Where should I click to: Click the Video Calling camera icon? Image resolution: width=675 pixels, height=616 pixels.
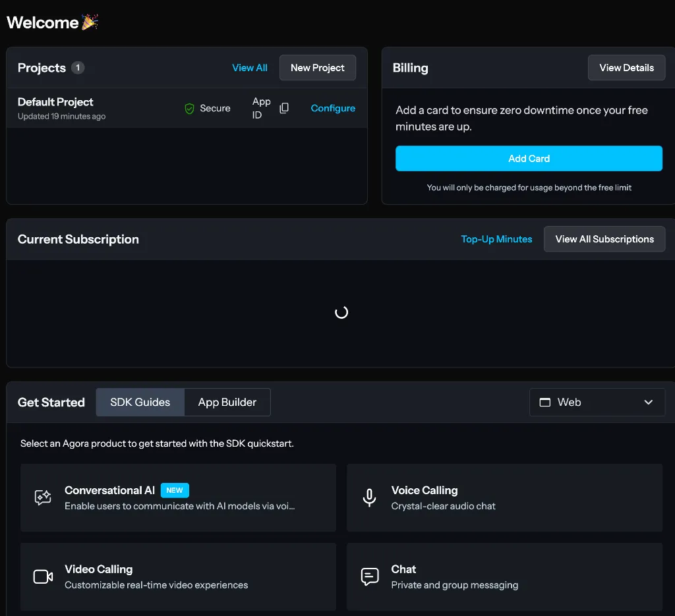pyautogui.click(x=43, y=576)
